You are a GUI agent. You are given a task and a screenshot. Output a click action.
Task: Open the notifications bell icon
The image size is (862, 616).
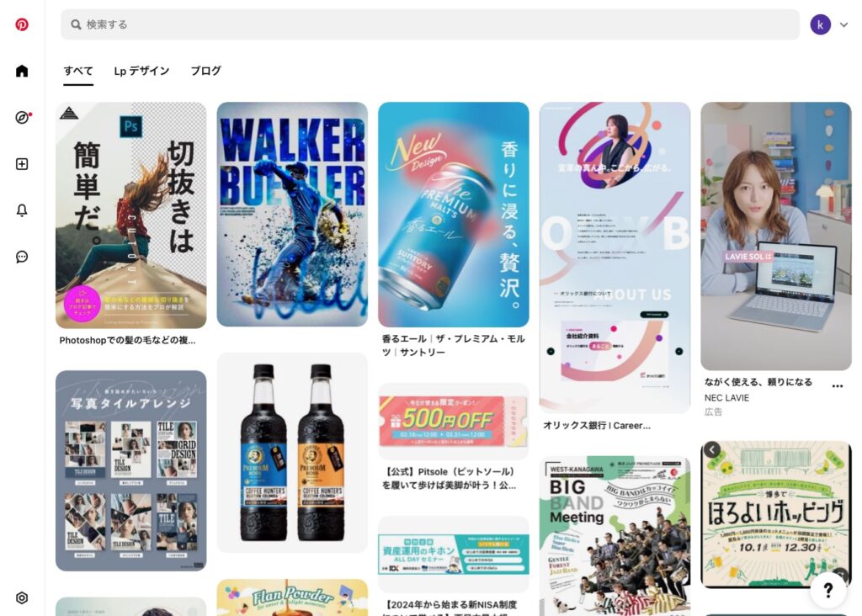coord(22,210)
